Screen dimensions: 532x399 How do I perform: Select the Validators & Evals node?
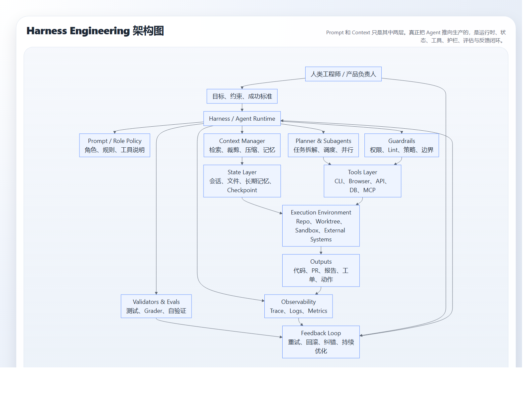156,306
